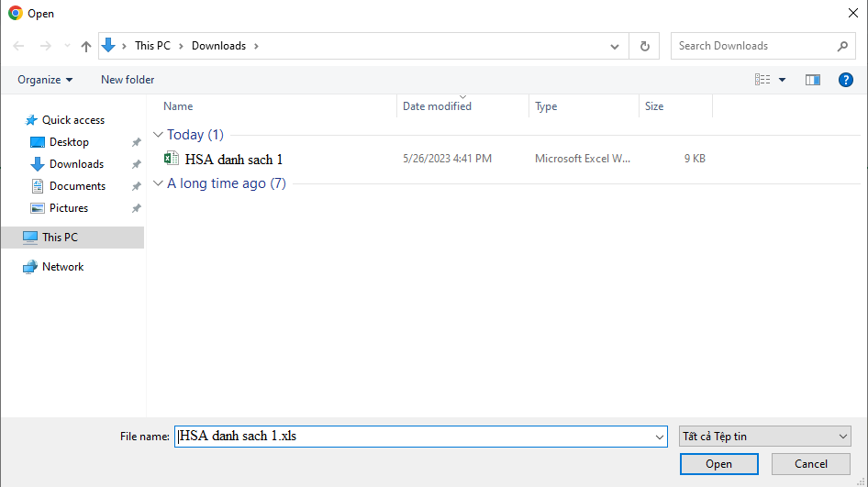Open Pictures in the navigation pane

(x=69, y=208)
